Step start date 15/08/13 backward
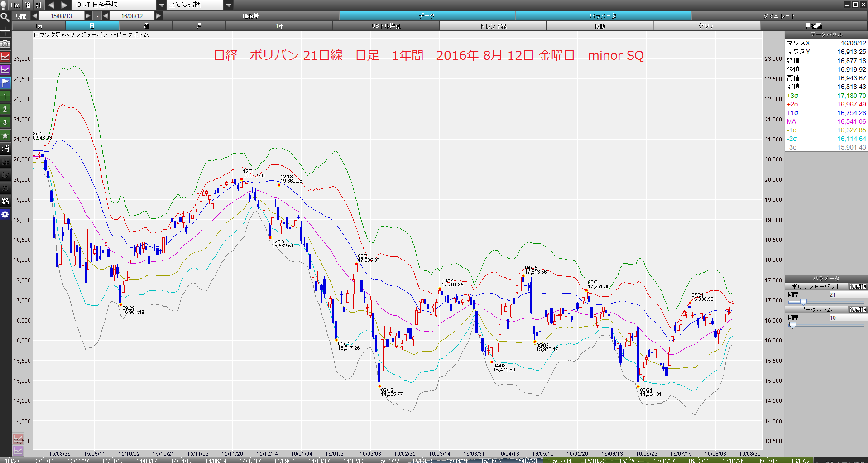Screen dimensions: 868x463 pyautogui.click(x=35, y=16)
